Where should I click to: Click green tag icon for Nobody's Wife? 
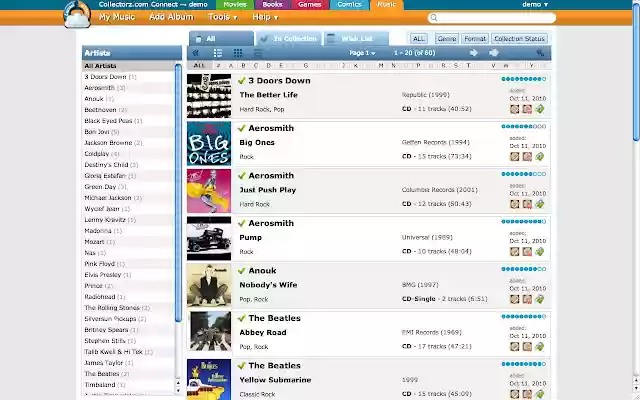[540, 299]
